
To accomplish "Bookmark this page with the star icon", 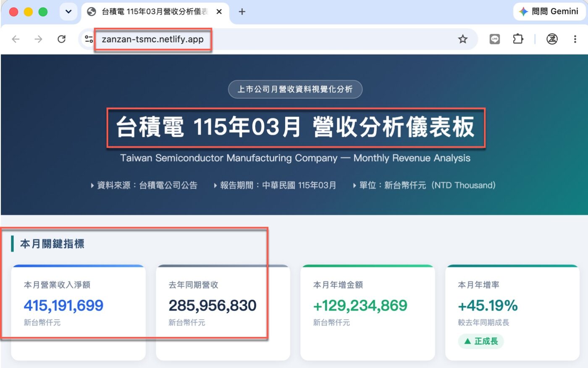I will (463, 39).
